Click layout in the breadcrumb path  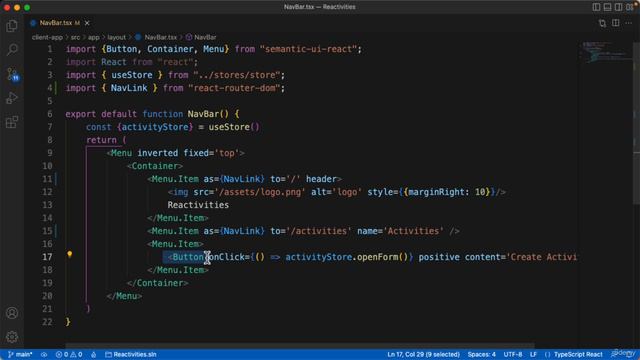tap(117, 37)
